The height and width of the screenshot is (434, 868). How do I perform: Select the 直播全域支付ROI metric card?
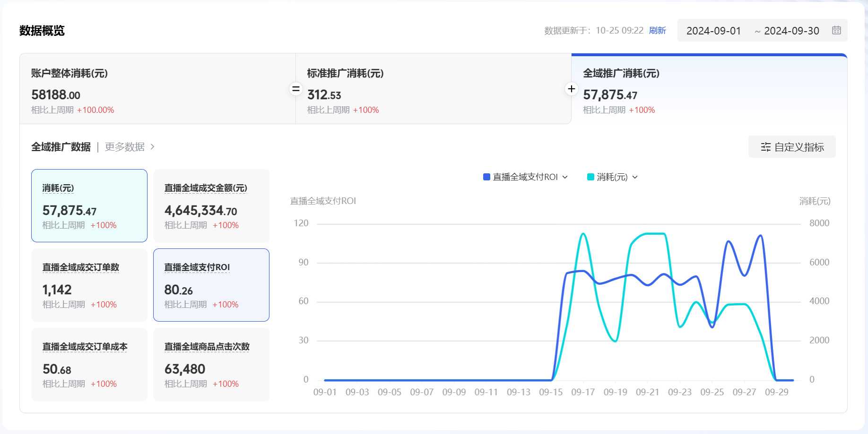tap(211, 285)
